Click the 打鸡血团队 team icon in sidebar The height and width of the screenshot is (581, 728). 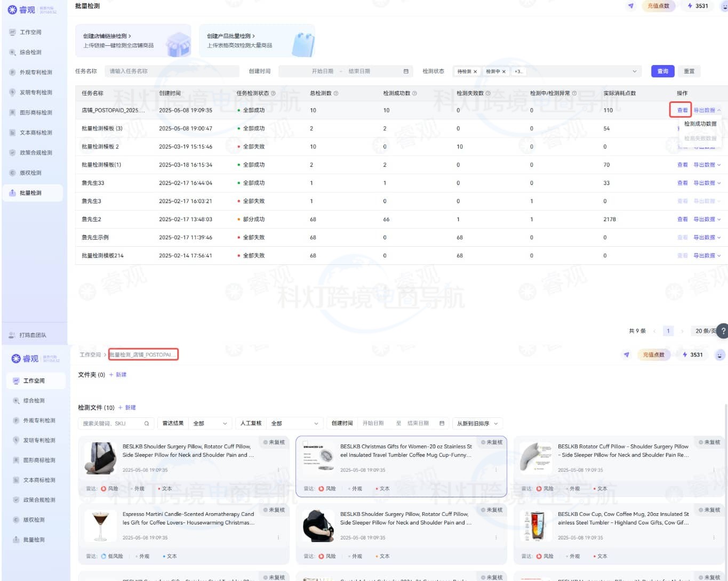[12, 335]
